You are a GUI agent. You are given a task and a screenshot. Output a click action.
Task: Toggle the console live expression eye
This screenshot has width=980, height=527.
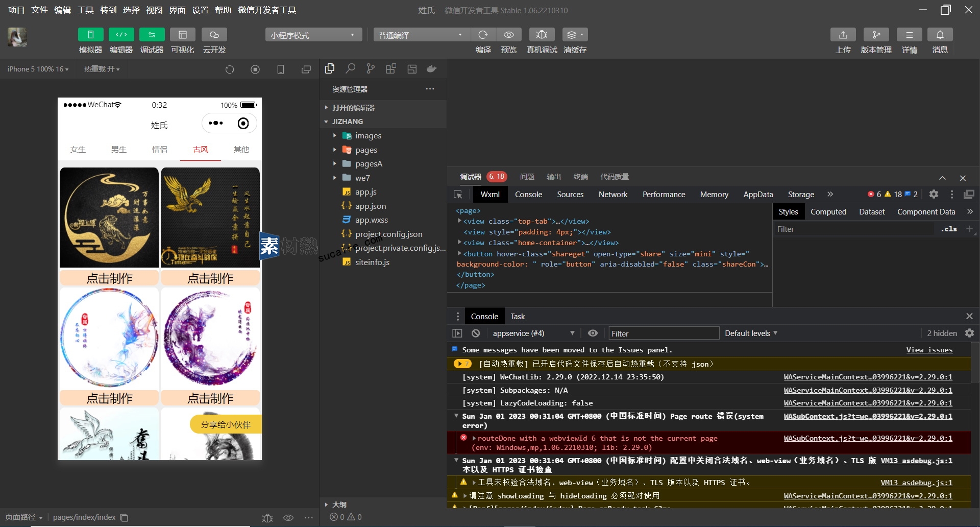593,333
